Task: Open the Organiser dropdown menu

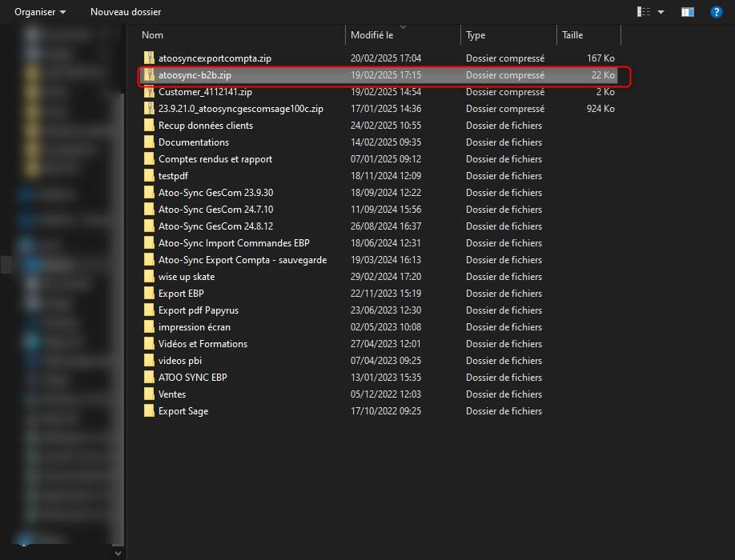Action: [x=40, y=12]
